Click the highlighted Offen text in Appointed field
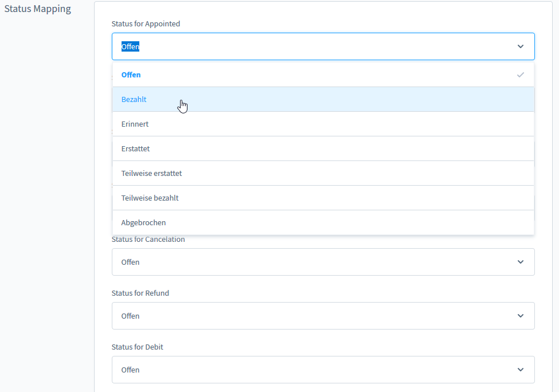559x392 pixels. pos(130,46)
